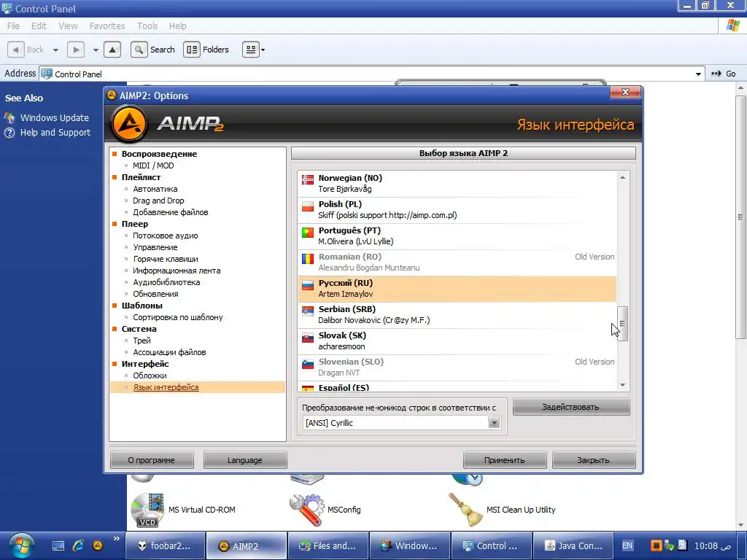Select Горячие клавиши options item

pyautogui.click(x=166, y=259)
